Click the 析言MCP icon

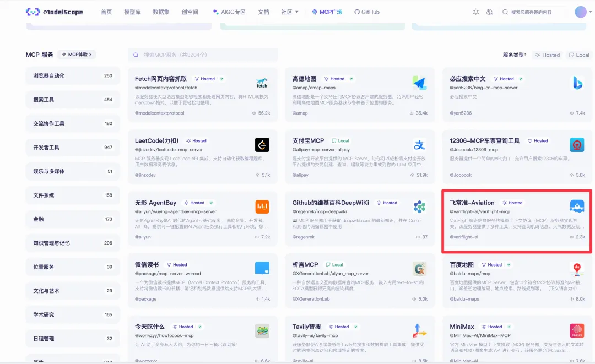coord(419,268)
